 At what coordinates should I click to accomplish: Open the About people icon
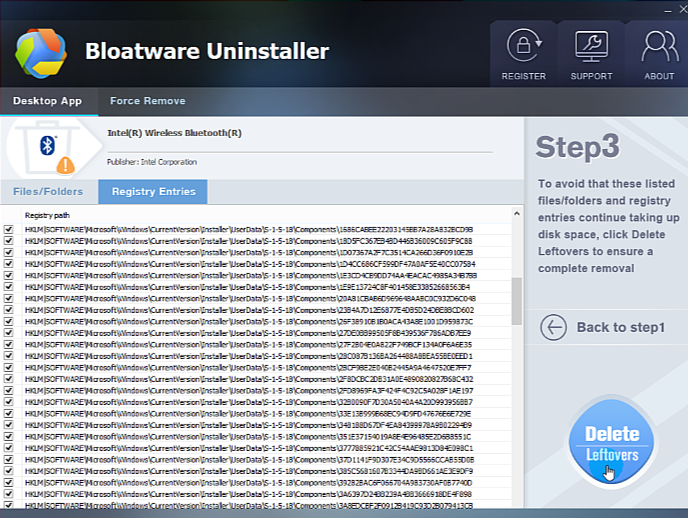pyautogui.click(x=659, y=46)
